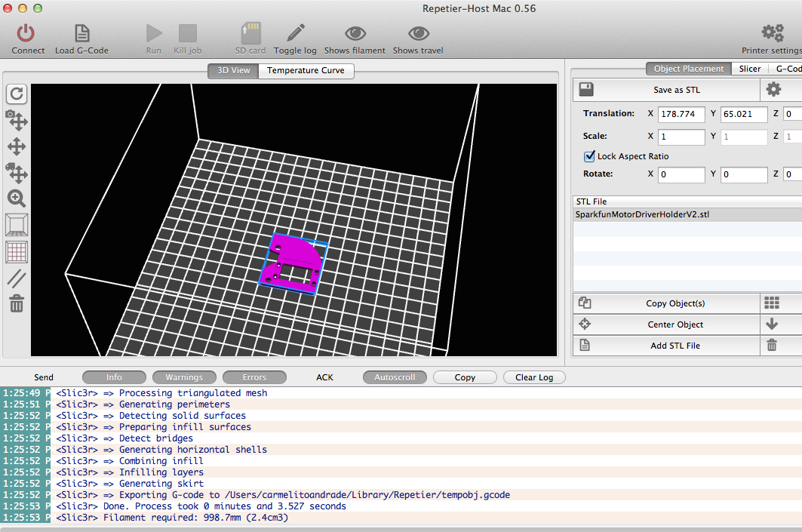Click the Center Object button
The image size is (802, 532).
click(x=675, y=324)
